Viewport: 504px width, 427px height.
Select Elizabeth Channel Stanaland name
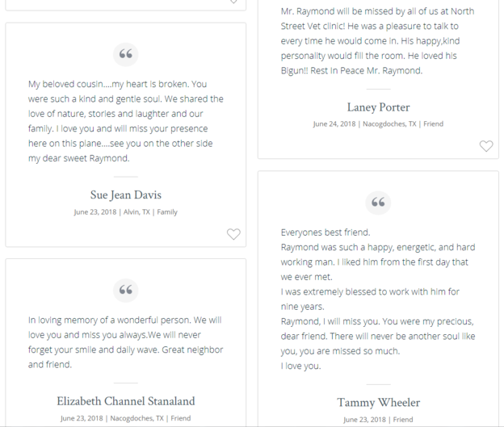point(126,401)
